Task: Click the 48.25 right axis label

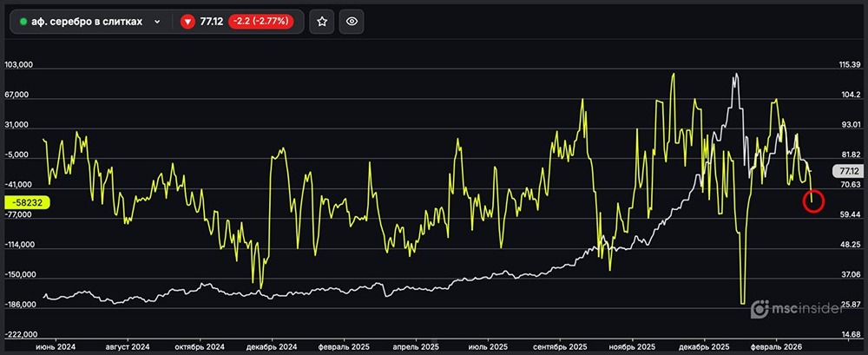Action: click(851, 244)
